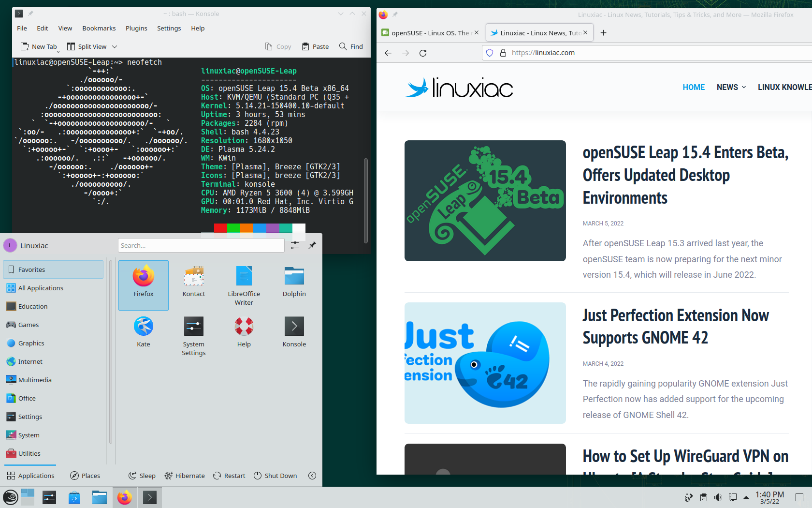The height and width of the screenshot is (508, 812).
Task: Go back in Firefox navigation
Action: (x=388, y=53)
